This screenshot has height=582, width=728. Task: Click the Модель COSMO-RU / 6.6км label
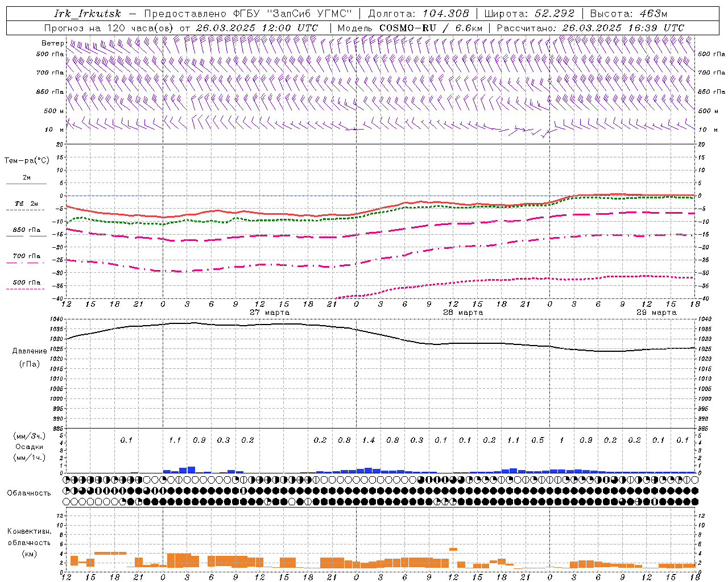pos(411,28)
